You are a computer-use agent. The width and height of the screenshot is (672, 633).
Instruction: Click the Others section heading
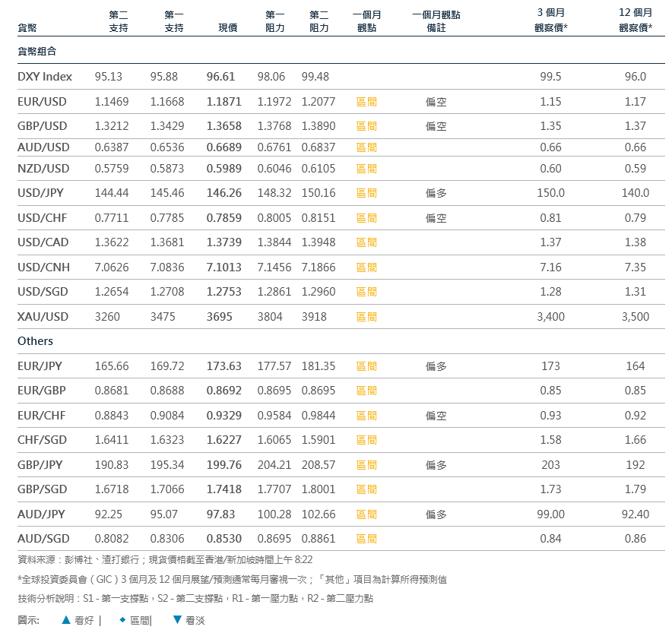pos(35,341)
